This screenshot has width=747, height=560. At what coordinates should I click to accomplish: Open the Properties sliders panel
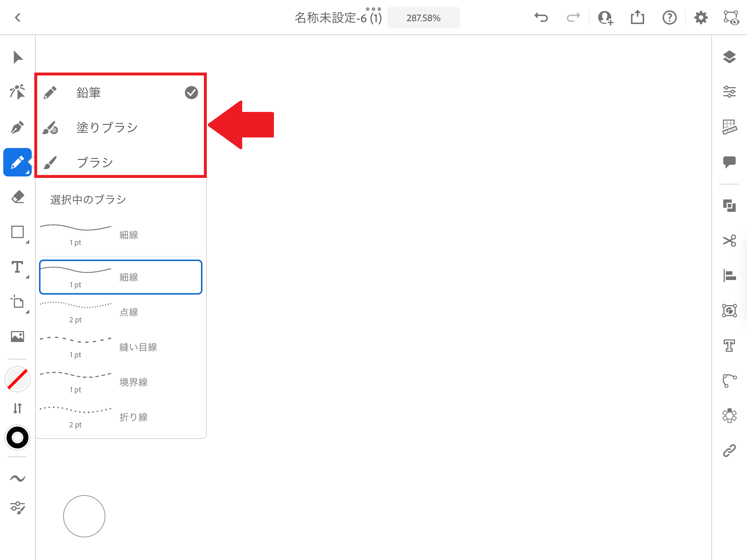729,92
